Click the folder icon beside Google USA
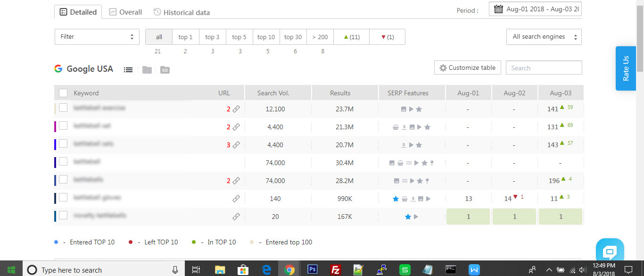The image size is (644, 276). click(147, 70)
